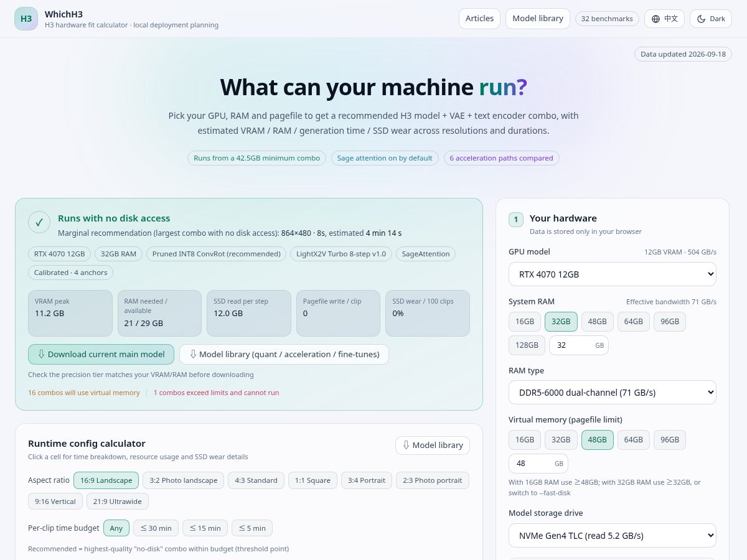Click the RTX 4070 12GB tag
The width and height of the screenshot is (747, 560).
(60, 254)
